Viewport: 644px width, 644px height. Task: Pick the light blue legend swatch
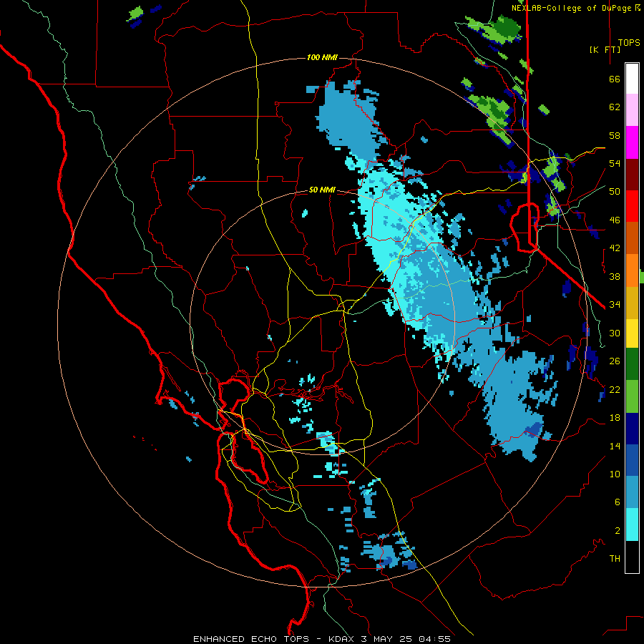[x=632, y=492]
